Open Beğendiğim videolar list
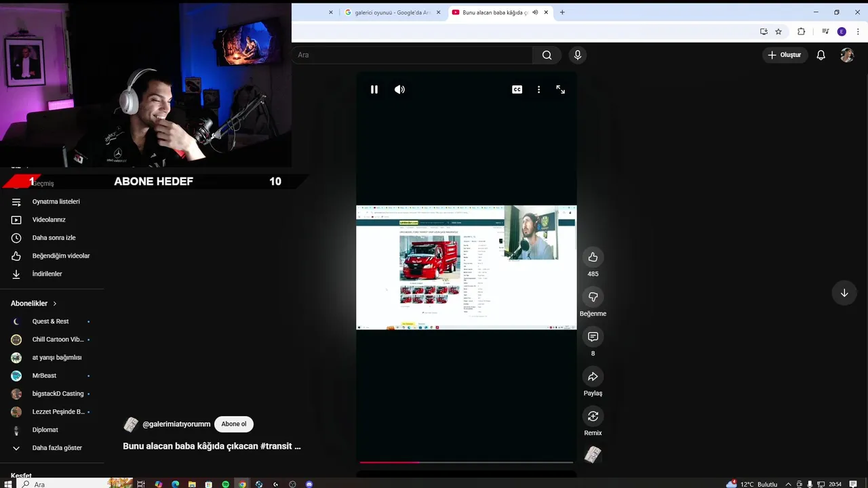Screen dimensions: 868x488 click(x=53, y=256)
